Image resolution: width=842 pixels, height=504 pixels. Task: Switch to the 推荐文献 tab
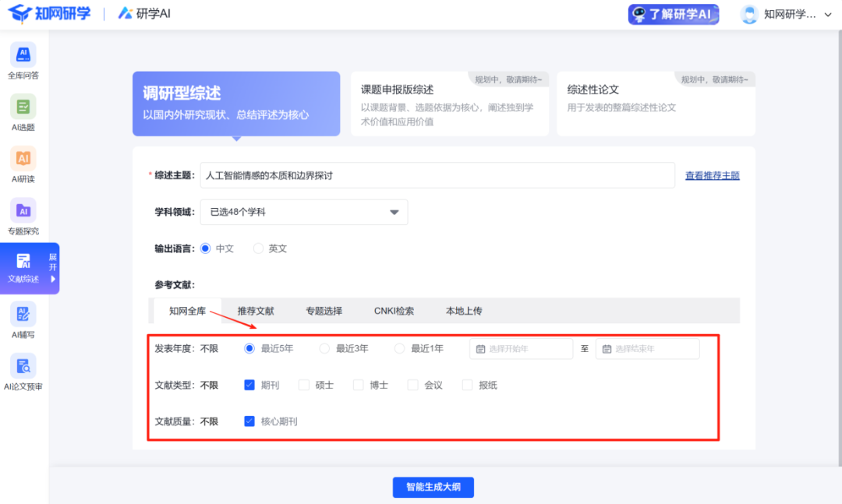(256, 311)
